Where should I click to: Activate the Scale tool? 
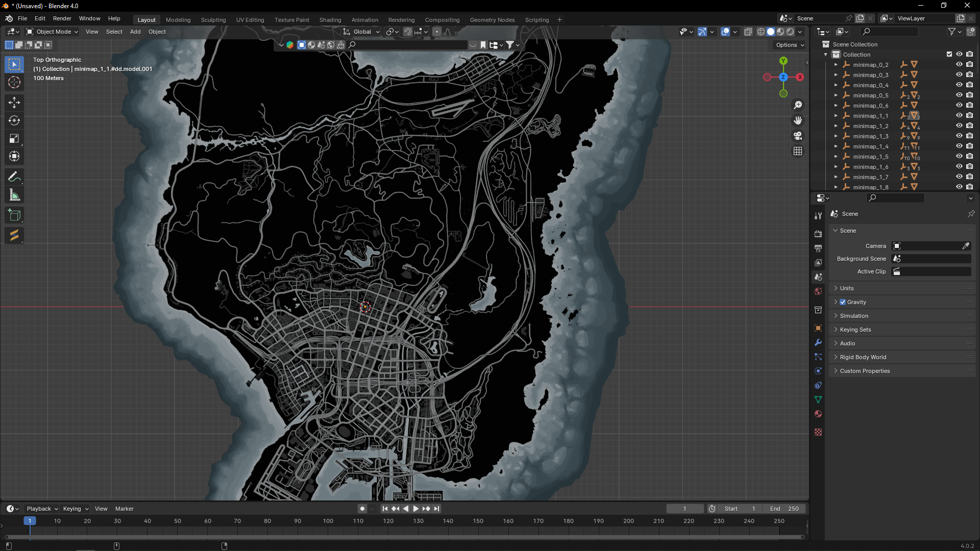click(14, 138)
